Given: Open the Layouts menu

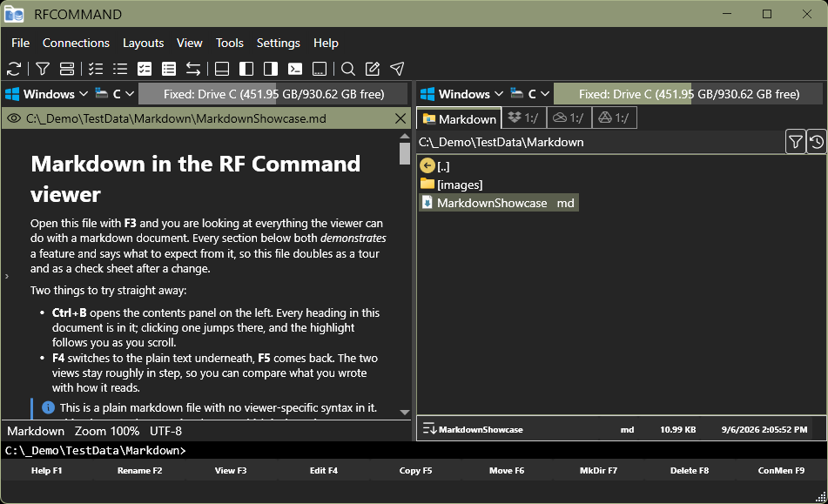Looking at the screenshot, I should [x=143, y=43].
